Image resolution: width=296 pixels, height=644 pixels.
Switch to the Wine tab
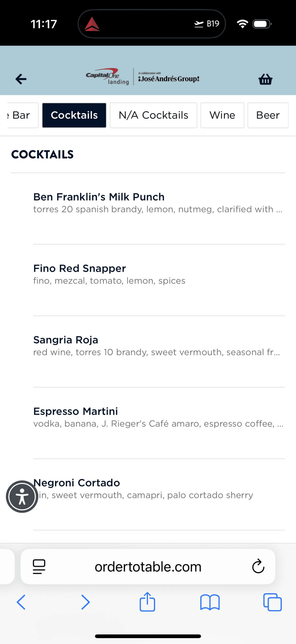[222, 115]
